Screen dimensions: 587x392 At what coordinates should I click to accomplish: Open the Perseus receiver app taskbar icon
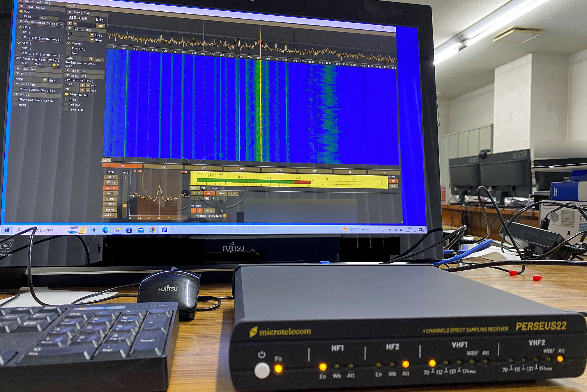[x=164, y=230]
